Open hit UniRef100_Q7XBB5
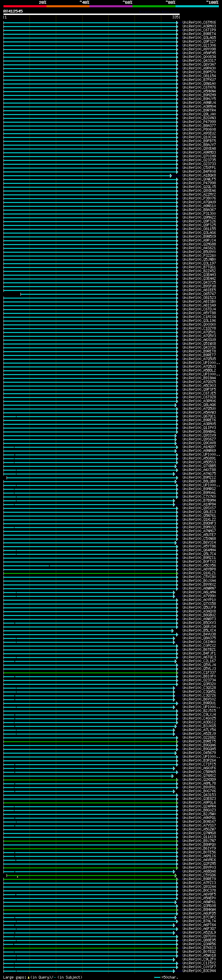The height and width of the screenshot is (980, 222). 199,465
